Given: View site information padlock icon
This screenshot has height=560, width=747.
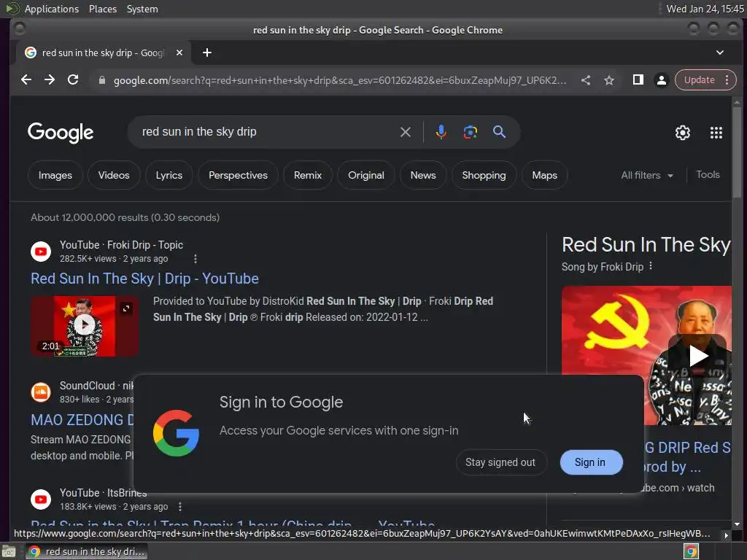Looking at the screenshot, I should tap(102, 80).
